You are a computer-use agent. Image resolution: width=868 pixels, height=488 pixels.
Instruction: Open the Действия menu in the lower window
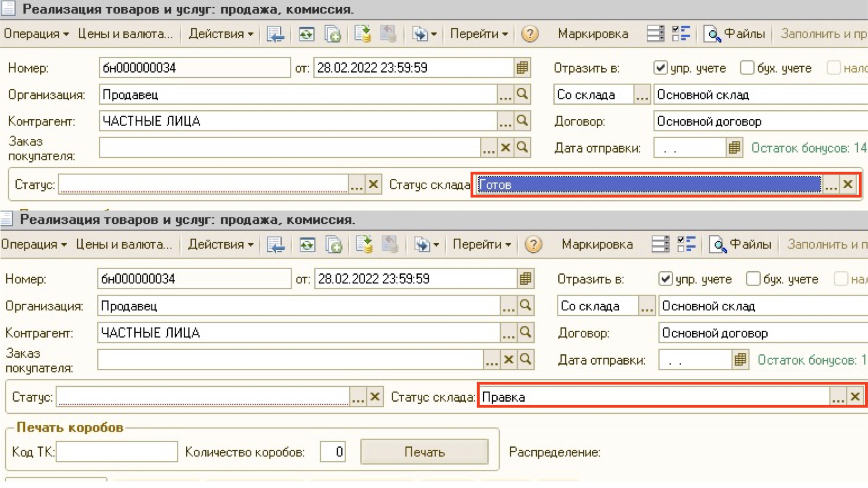220,244
